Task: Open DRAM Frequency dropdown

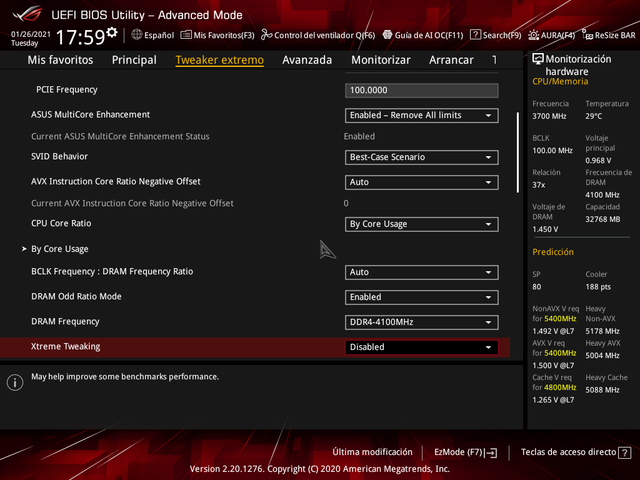Action: pos(422,322)
